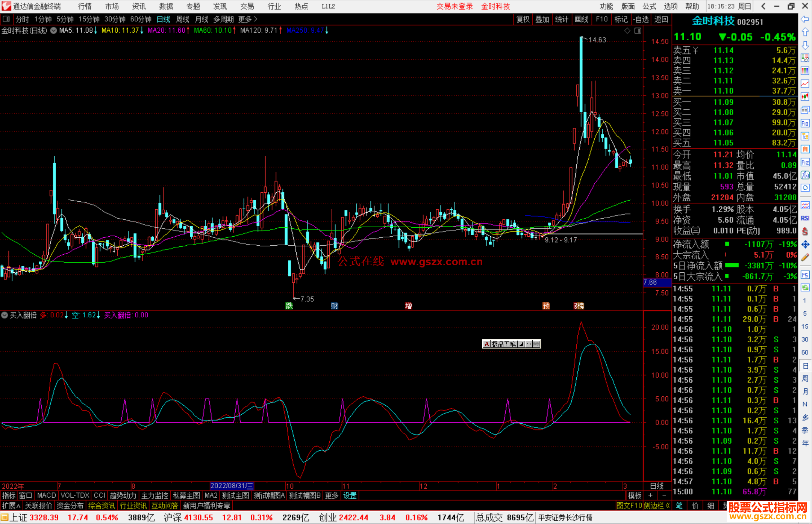The image size is (812, 524).
Task: Click the candlestick chart icon in sidebar
Action: pyautogui.click(x=805, y=97)
